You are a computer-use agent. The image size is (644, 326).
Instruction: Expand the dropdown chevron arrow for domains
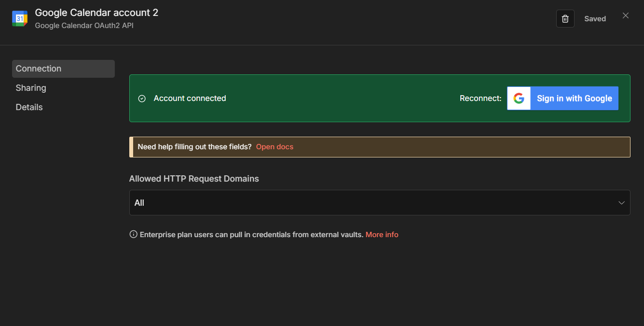click(622, 203)
